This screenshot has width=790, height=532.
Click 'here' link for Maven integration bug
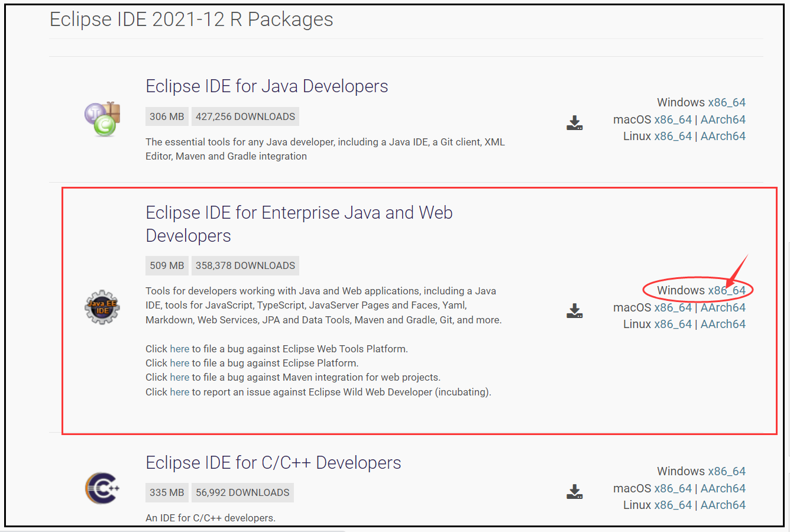coord(180,377)
